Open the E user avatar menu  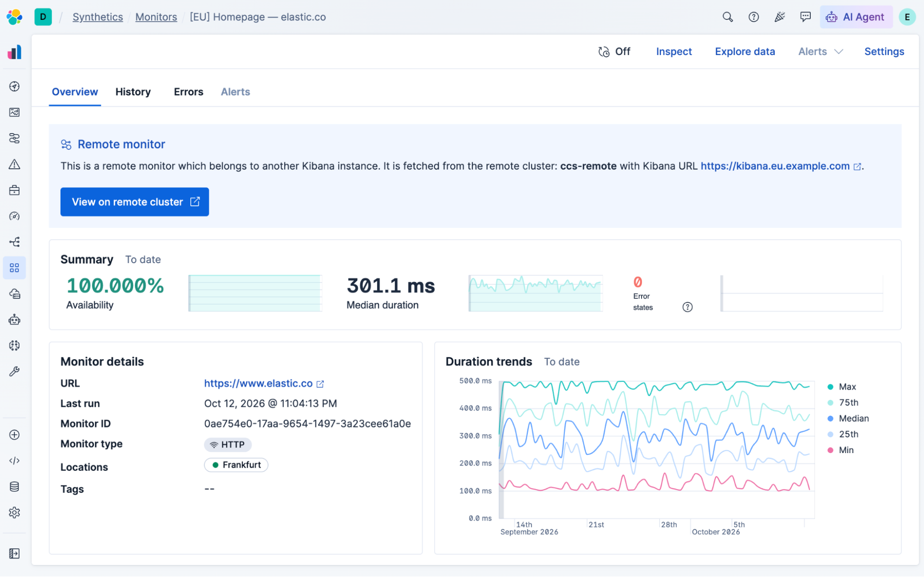click(x=907, y=17)
